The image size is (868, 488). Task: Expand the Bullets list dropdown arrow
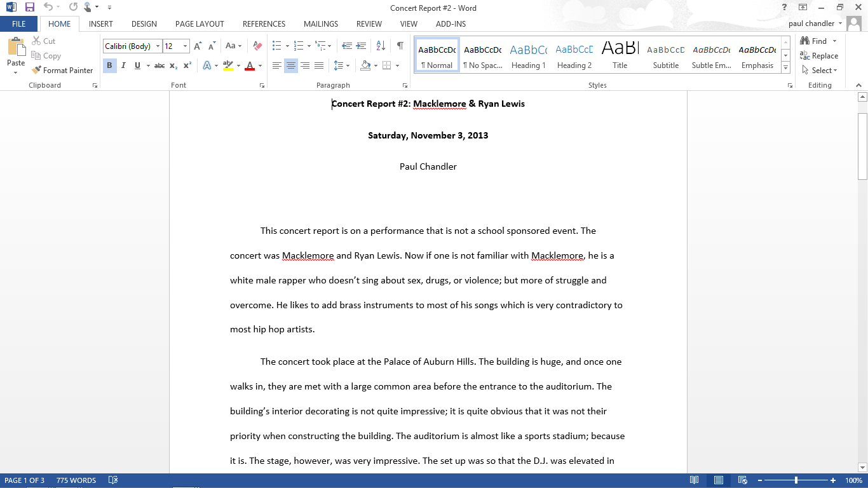(x=287, y=46)
